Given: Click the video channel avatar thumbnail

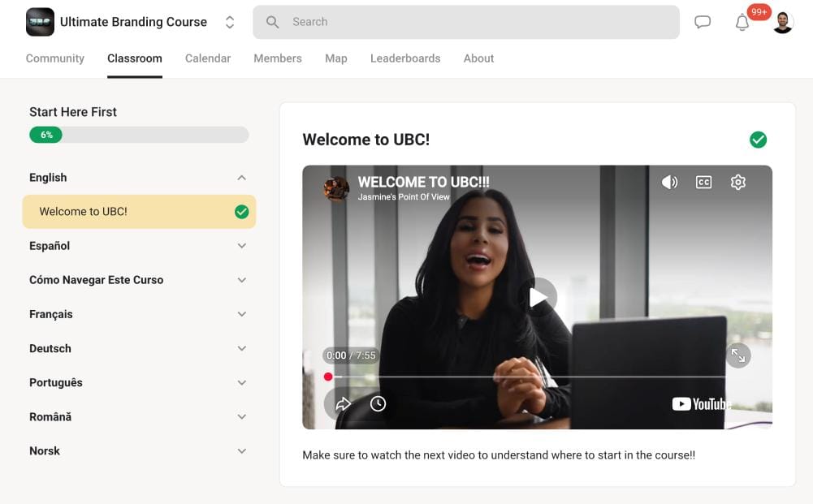Looking at the screenshot, I should point(336,188).
